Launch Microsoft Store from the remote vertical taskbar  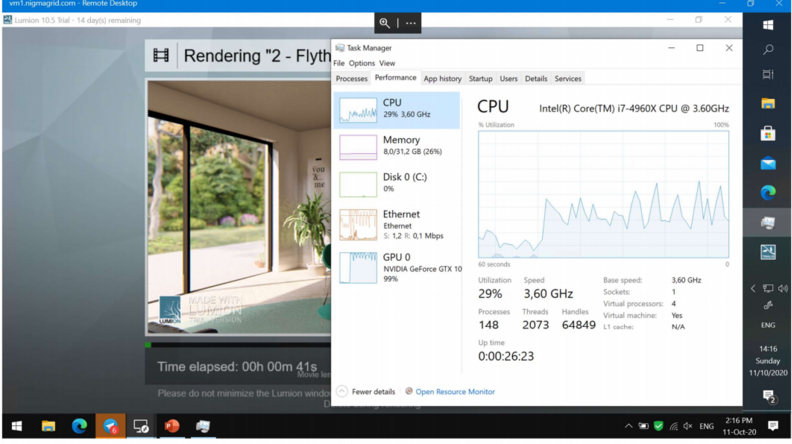[768, 133]
